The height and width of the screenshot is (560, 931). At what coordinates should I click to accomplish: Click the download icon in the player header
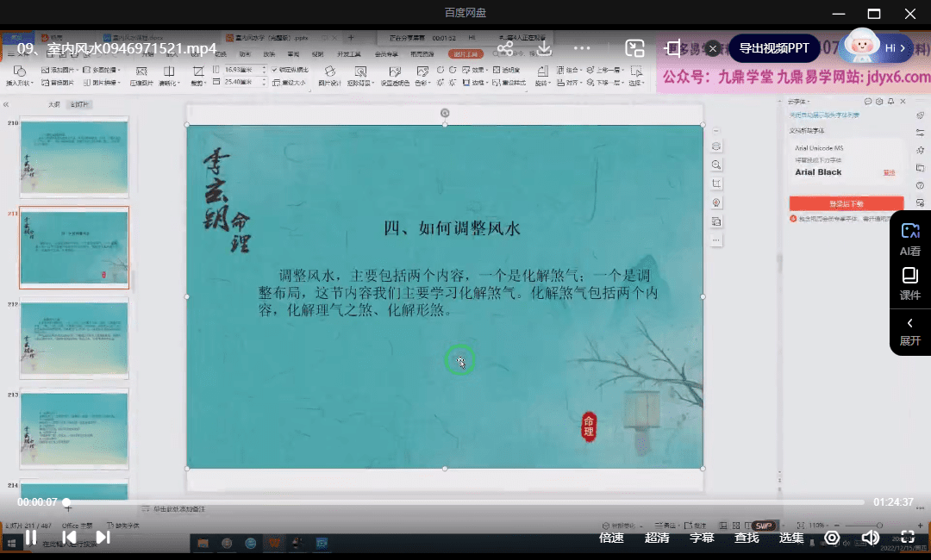pos(544,48)
